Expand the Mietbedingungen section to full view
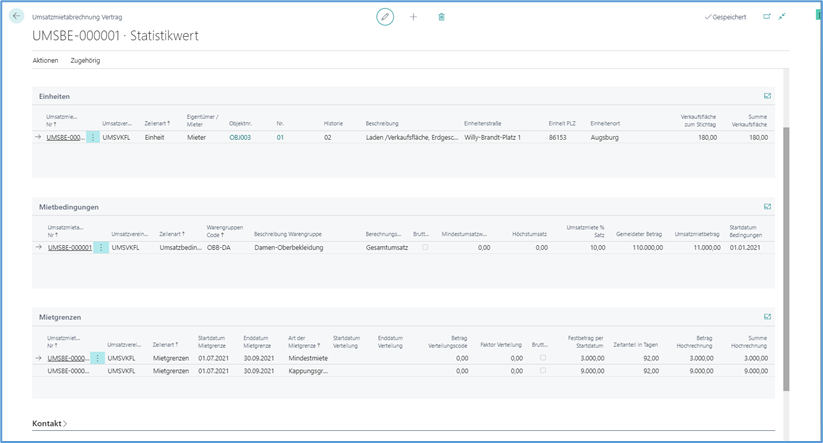This screenshot has width=823, height=443. [x=767, y=207]
